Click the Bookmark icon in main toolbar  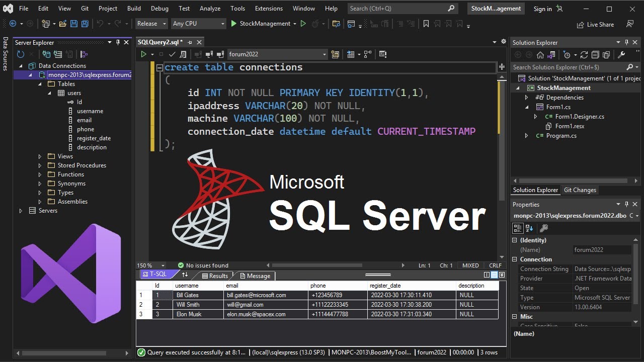(x=426, y=24)
